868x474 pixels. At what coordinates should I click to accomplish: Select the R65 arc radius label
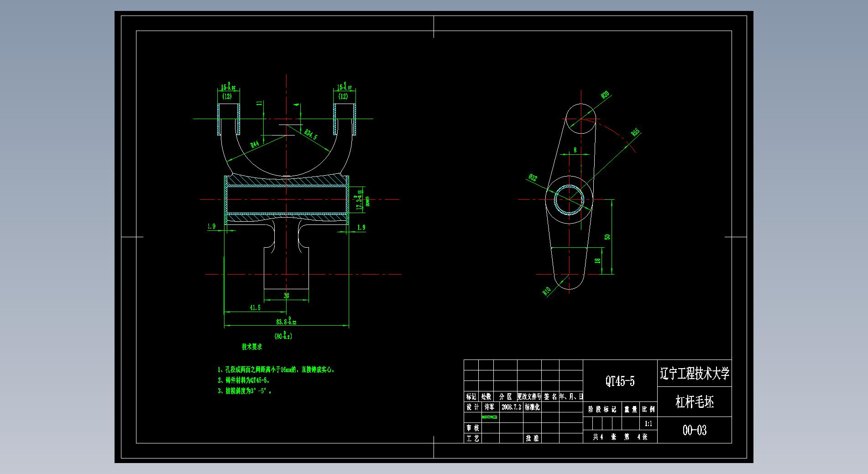[636, 133]
